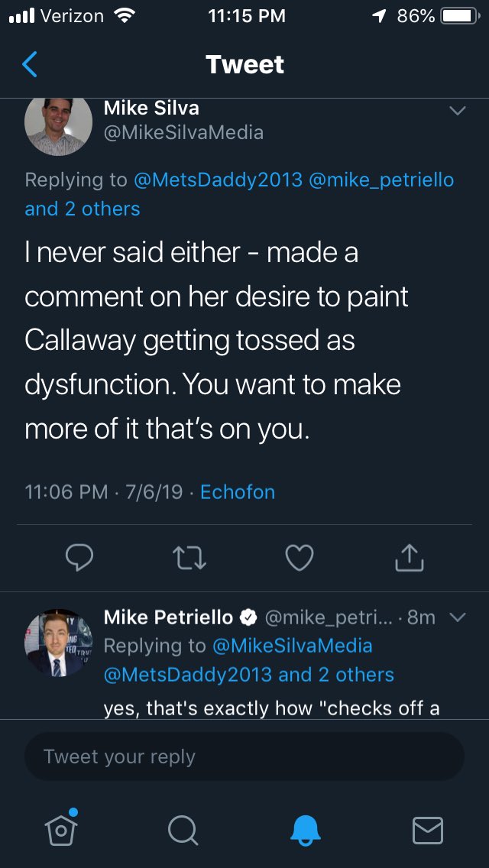Share the tweet via share icon
489x868 pixels.
(x=409, y=559)
